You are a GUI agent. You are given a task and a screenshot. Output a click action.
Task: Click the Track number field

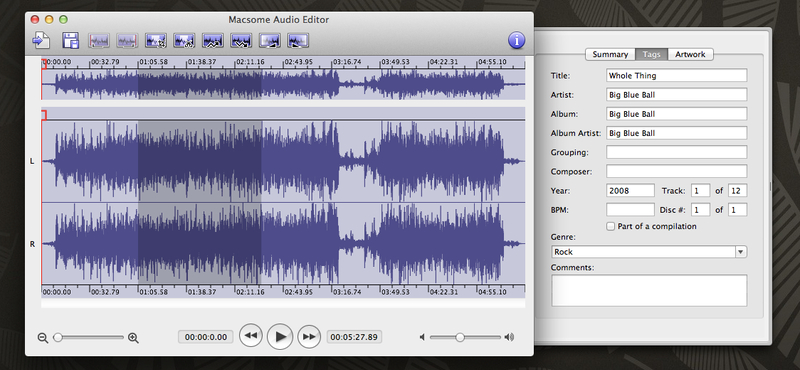click(700, 190)
